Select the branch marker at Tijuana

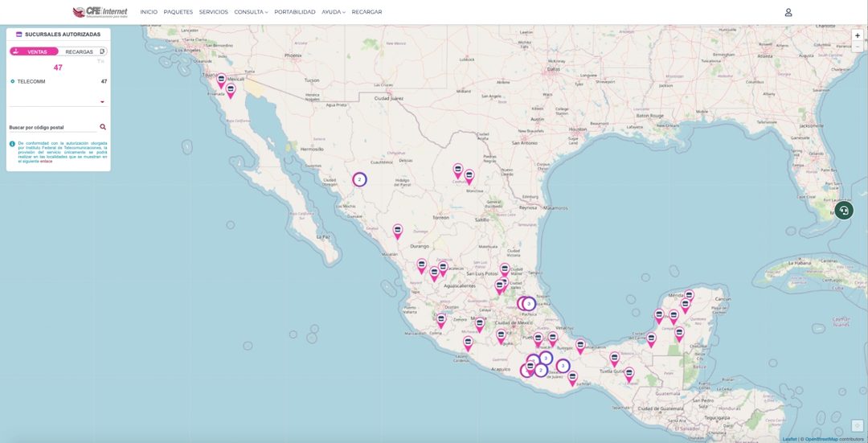[x=221, y=81]
